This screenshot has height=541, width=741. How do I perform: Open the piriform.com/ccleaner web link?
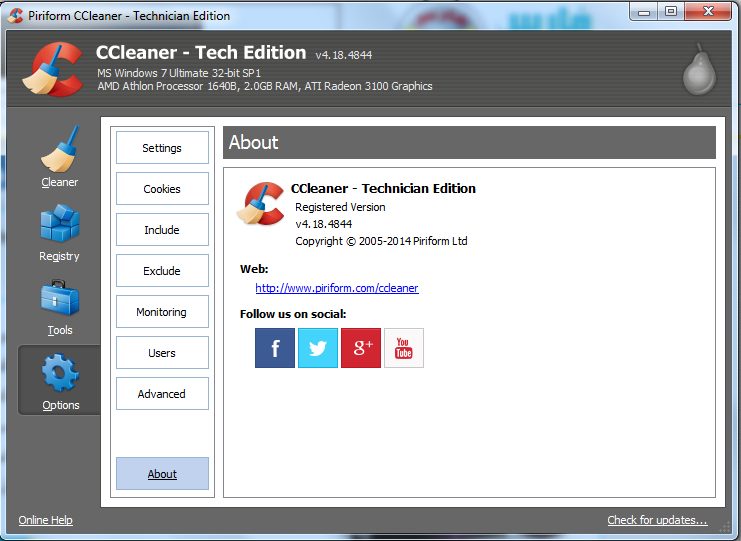pyautogui.click(x=336, y=288)
